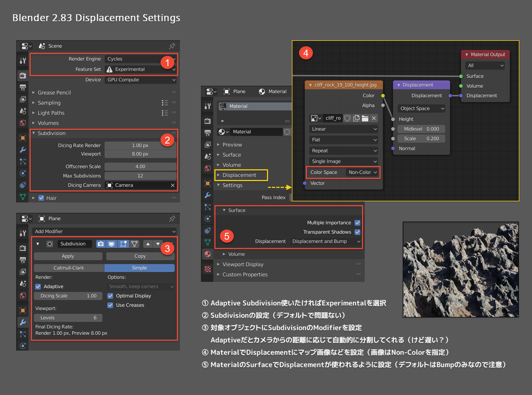This screenshot has width=532, height=395.
Task: Open Object Data tab in Scene panel
Action: [23, 196]
